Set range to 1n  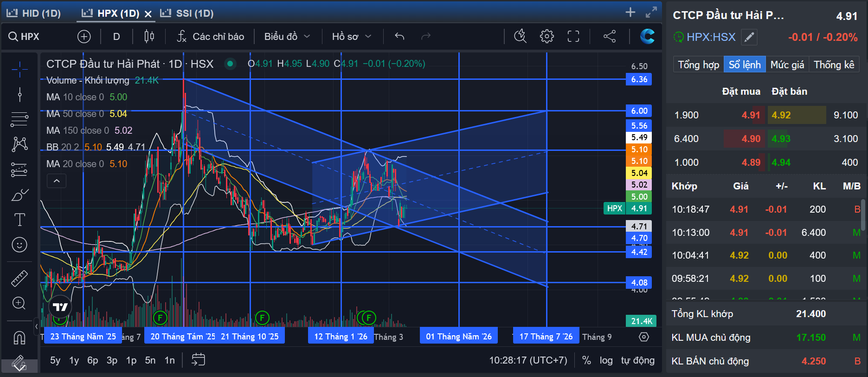[x=170, y=360]
